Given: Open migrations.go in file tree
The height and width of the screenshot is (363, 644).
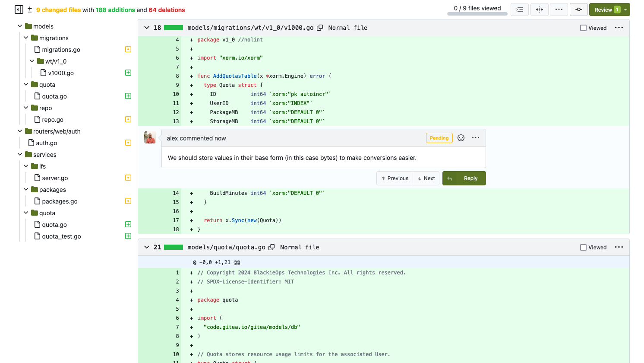Looking at the screenshot, I should click(61, 50).
